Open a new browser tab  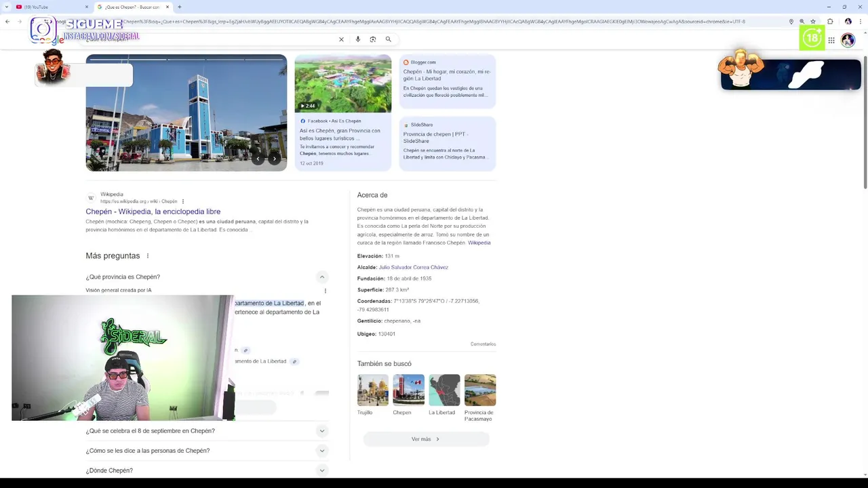[x=179, y=7]
